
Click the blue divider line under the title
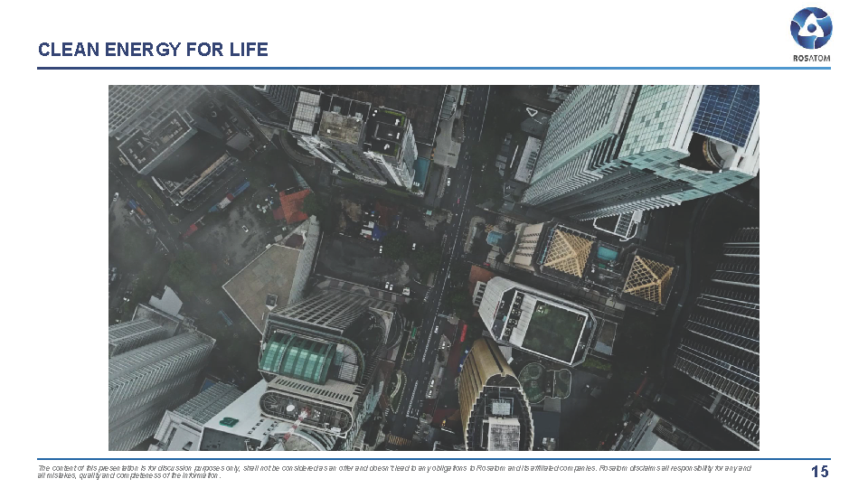point(433,68)
